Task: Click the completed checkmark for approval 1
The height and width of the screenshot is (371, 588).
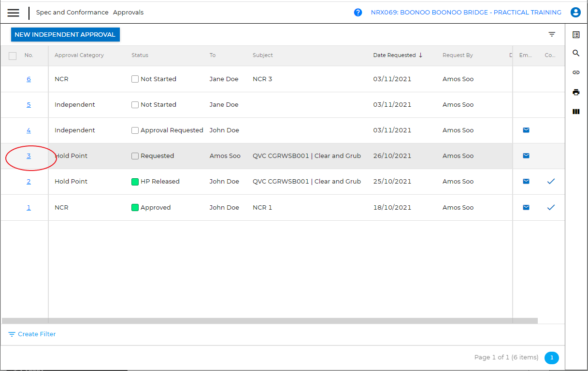Action: 551,207
